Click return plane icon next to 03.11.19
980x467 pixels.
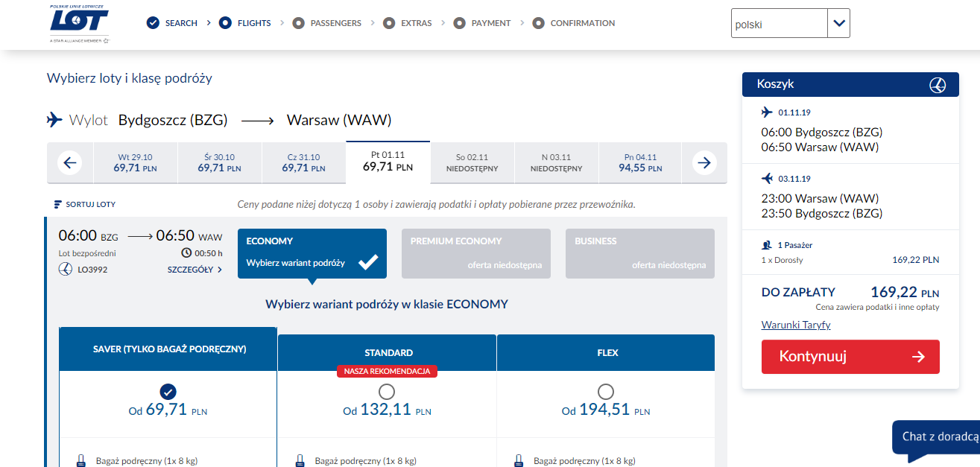pos(768,179)
